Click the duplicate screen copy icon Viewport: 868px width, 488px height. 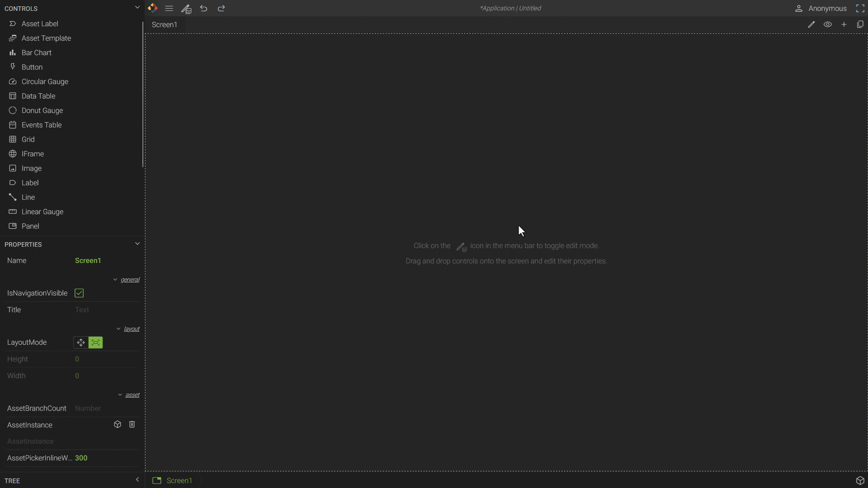860,25
